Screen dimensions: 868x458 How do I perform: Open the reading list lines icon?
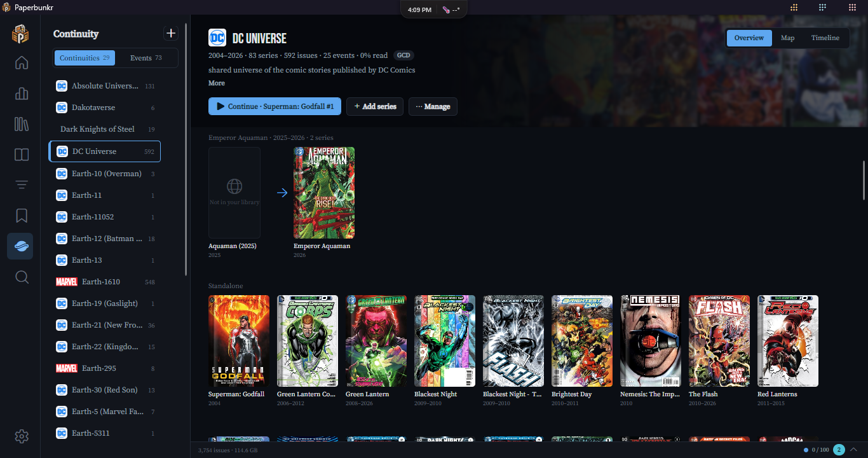pos(22,185)
